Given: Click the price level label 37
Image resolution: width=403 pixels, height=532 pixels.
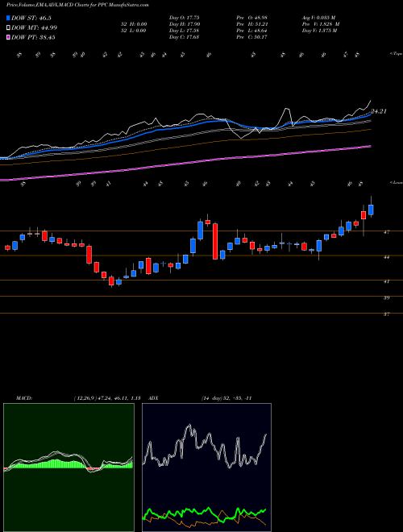Looking at the screenshot, I should (x=386, y=314).
